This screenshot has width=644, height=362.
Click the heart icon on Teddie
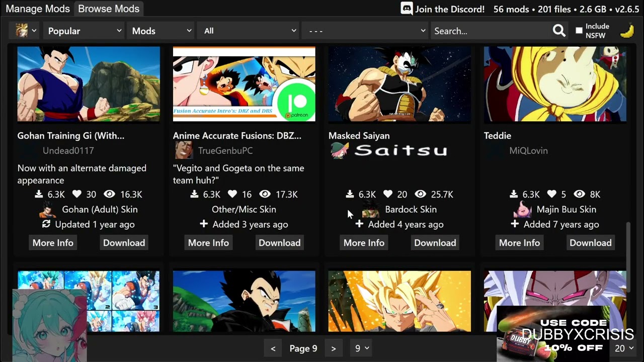pos(552,194)
